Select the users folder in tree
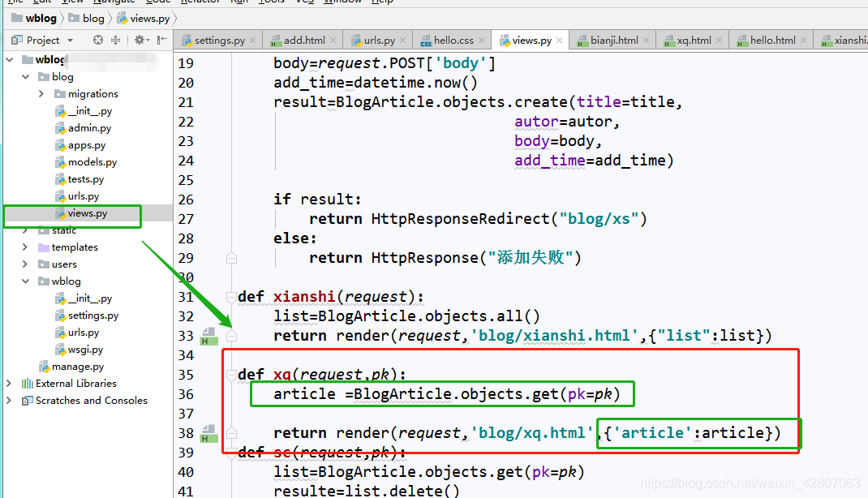This screenshot has width=868, height=498. click(64, 264)
